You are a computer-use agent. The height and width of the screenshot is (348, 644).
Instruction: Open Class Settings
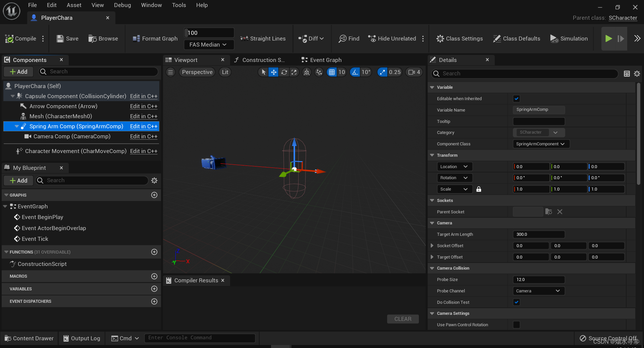coord(460,39)
